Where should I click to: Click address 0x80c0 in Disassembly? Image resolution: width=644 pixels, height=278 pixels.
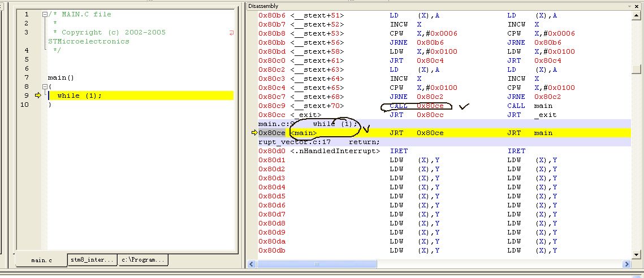(272, 60)
